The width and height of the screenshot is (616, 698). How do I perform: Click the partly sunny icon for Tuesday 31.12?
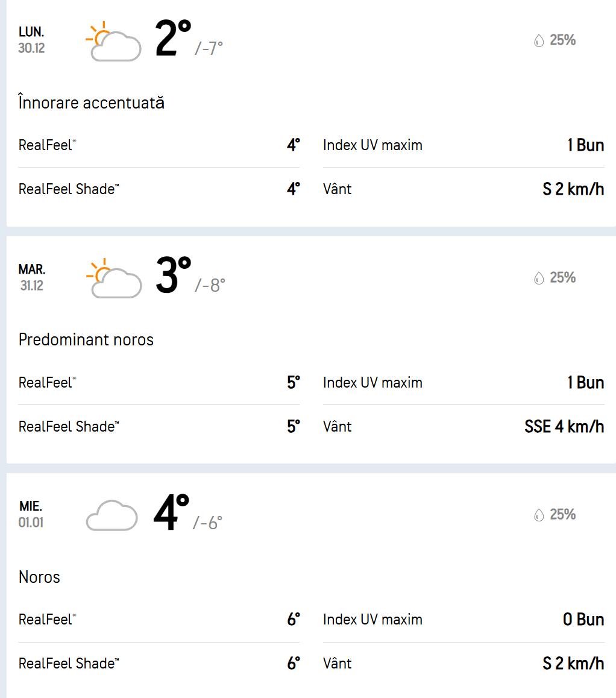pos(114,278)
